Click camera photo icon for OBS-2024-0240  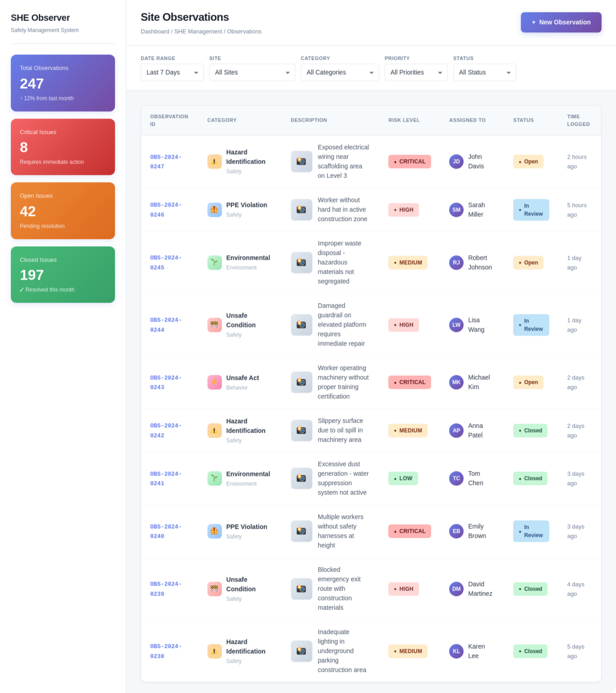click(x=301, y=531)
